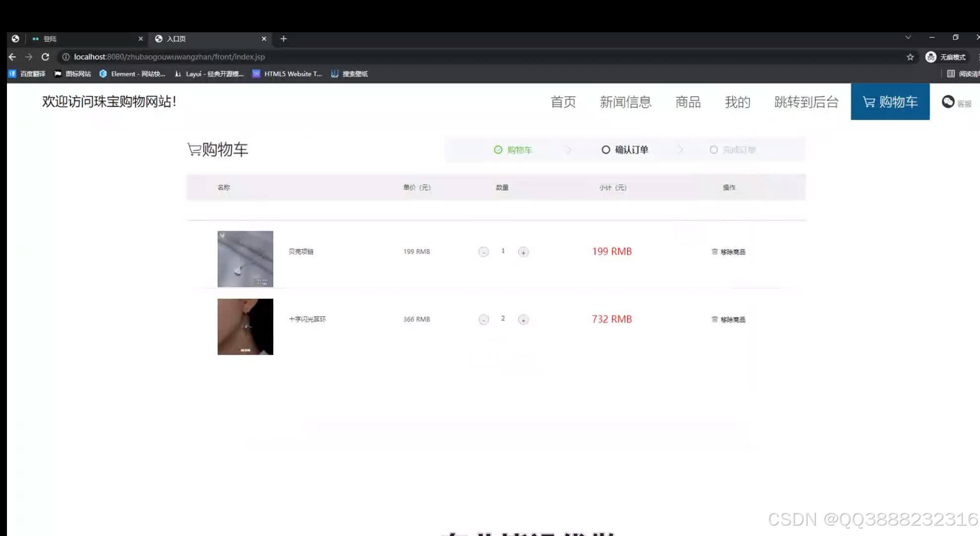Open a new browser tab
This screenshot has width=980, height=536.
283,39
